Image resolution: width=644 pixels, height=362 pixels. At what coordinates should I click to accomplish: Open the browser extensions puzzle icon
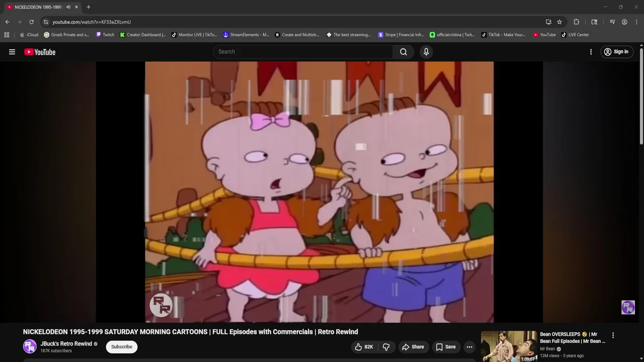[577, 22]
